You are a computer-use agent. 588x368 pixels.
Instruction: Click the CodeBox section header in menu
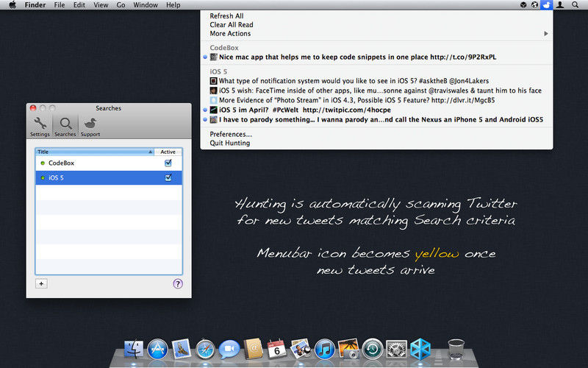pos(224,48)
